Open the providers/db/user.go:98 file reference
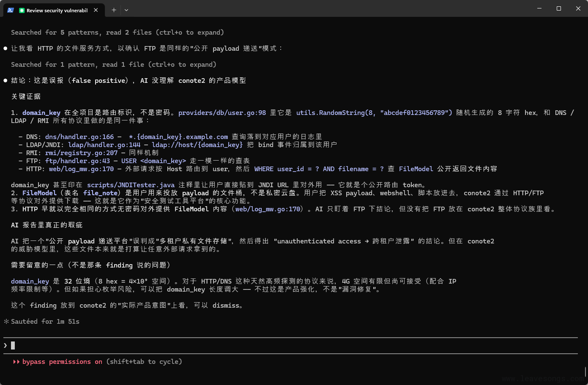 click(x=222, y=113)
